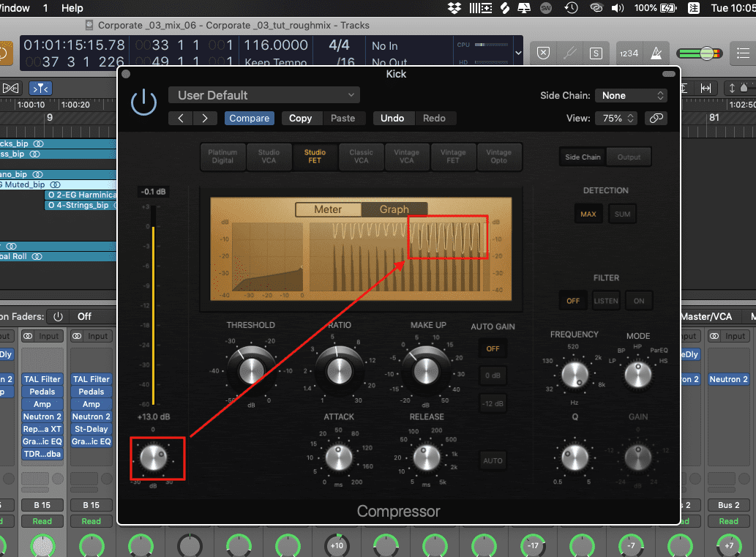Select the Platinum Digital circuit tab
Screen dimensions: 756x557
click(x=222, y=156)
